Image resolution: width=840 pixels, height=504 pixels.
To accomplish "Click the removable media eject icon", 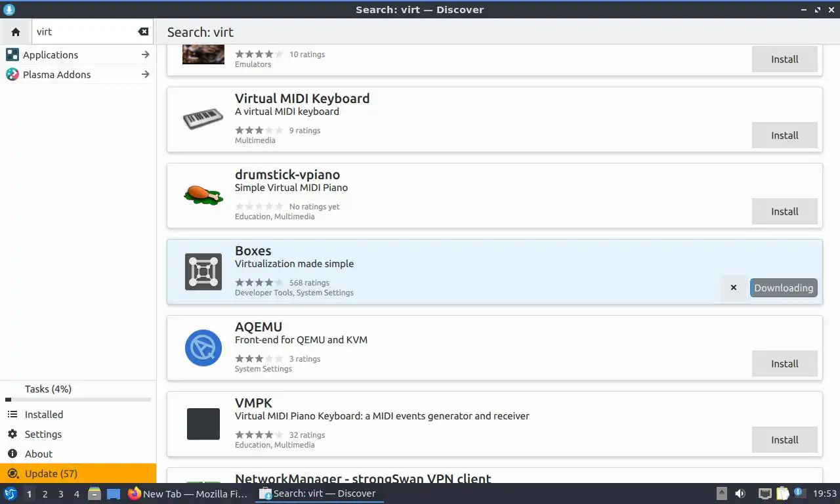I will coord(721,493).
